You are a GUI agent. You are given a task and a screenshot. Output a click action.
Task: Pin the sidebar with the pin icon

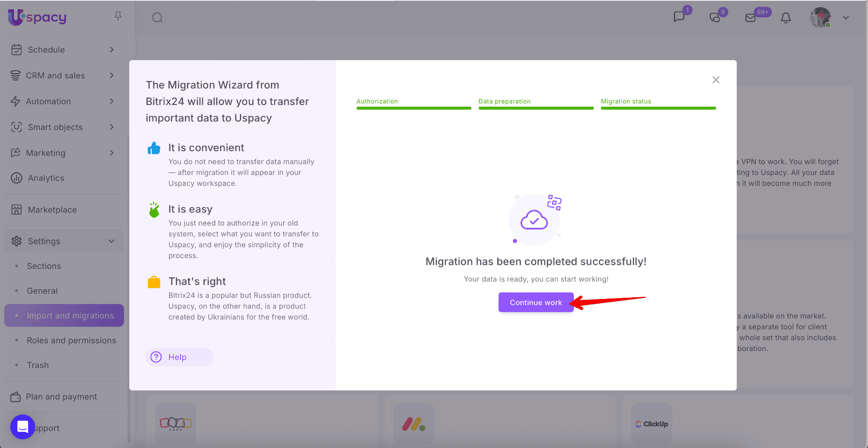[118, 16]
